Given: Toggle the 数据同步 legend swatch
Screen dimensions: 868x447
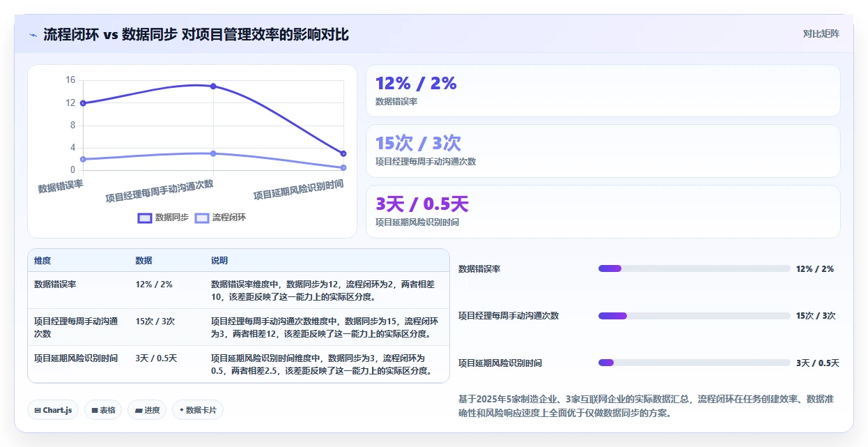Looking at the screenshot, I should pyautogui.click(x=145, y=218).
